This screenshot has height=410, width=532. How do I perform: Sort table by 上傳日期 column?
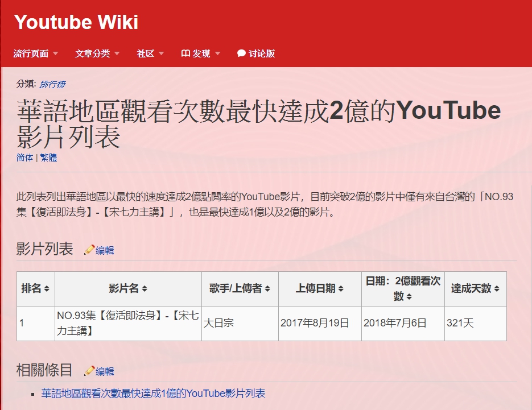320,289
